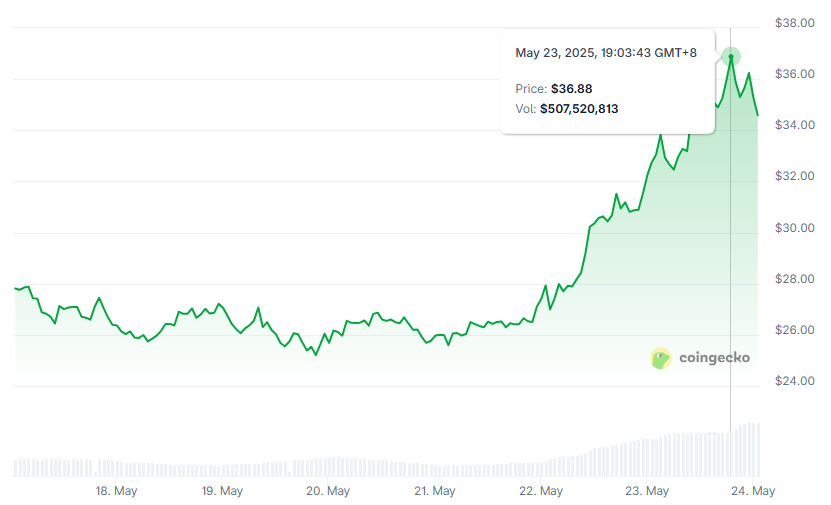Click the $36.00 price axis label
Viewport: 831px width, 505px height.
click(794, 74)
